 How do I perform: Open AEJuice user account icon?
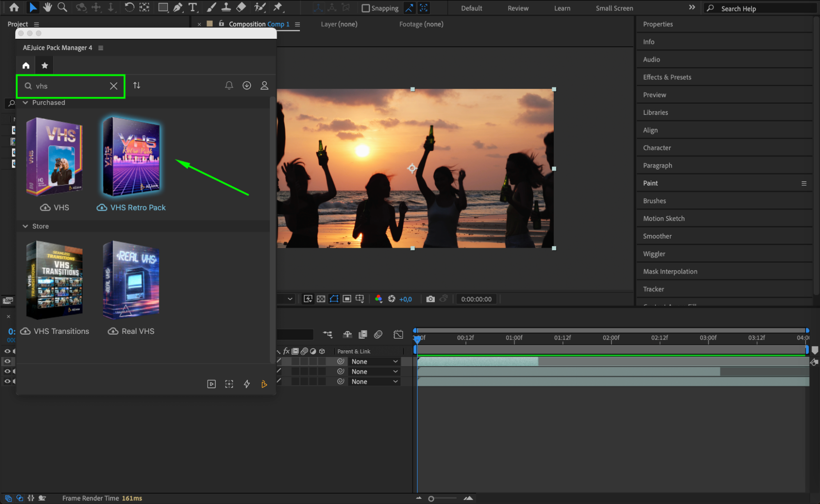[x=264, y=85]
